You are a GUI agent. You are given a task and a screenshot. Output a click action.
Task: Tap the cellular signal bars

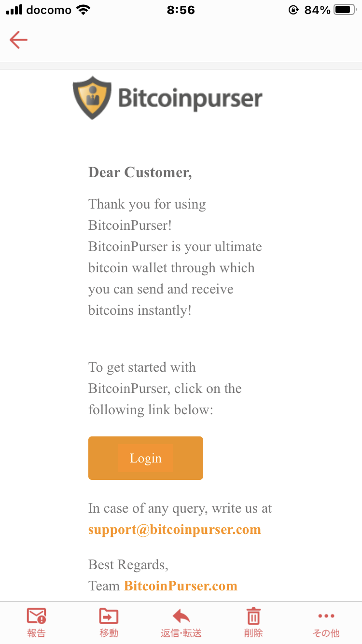click(14, 10)
